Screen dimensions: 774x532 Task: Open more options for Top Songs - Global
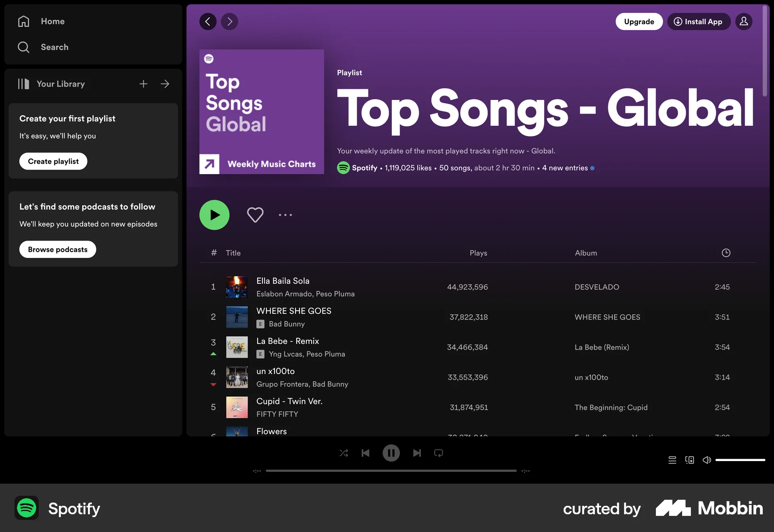point(285,215)
